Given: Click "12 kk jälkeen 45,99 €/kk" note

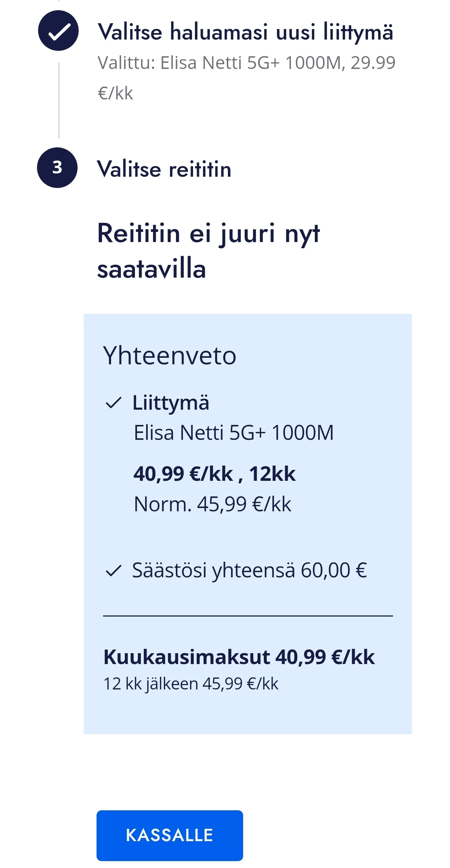Looking at the screenshot, I should coord(191,684).
